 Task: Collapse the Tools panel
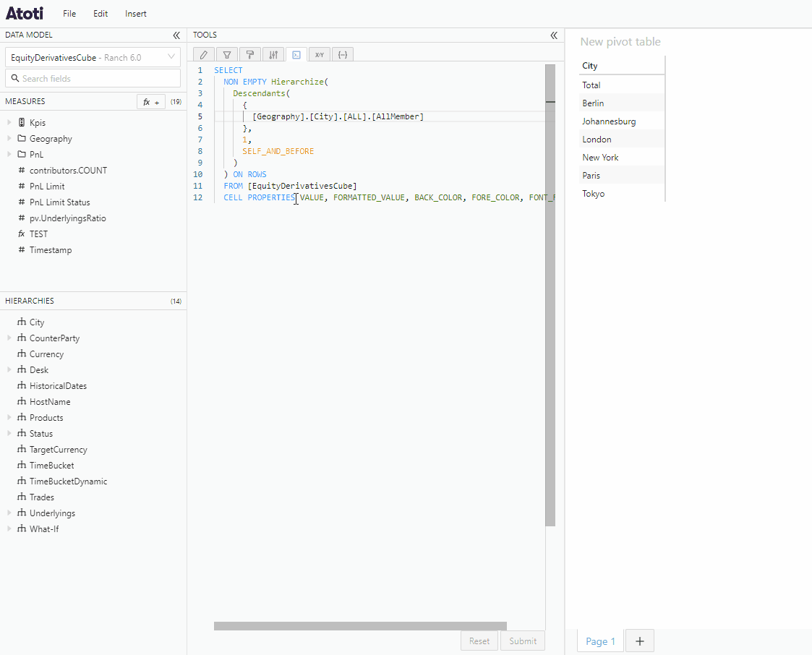(554, 35)
